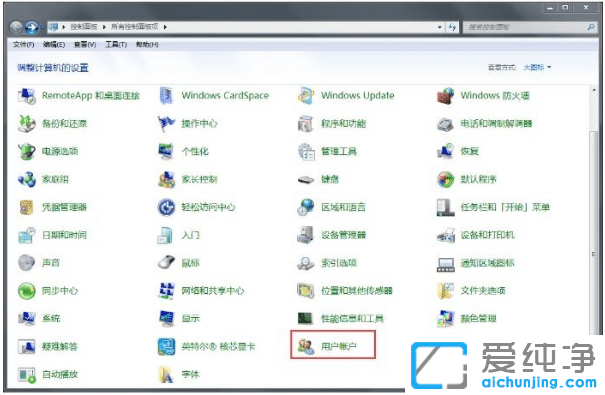
Task: Open the 轻松访问中心 icon
Action: (x=166, y=207)
